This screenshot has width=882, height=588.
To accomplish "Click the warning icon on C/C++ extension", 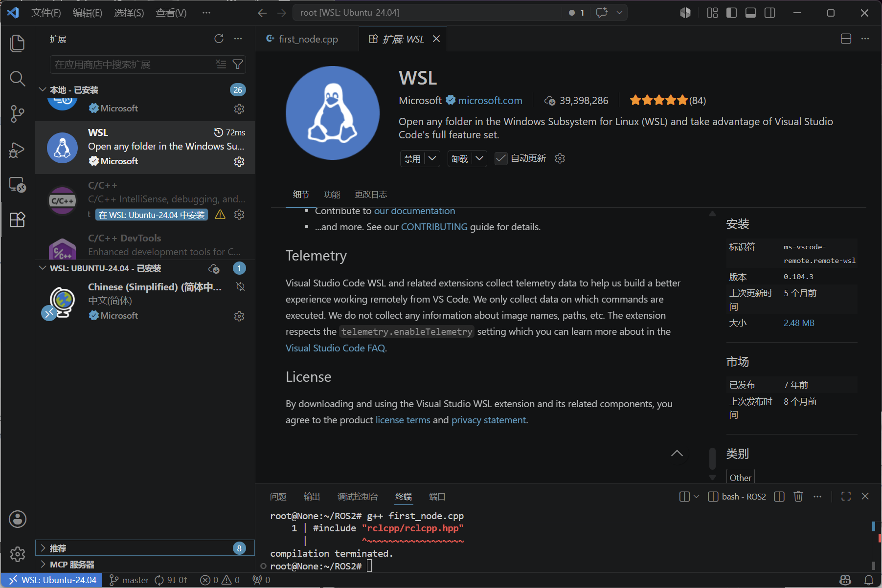I will point(221,215).
